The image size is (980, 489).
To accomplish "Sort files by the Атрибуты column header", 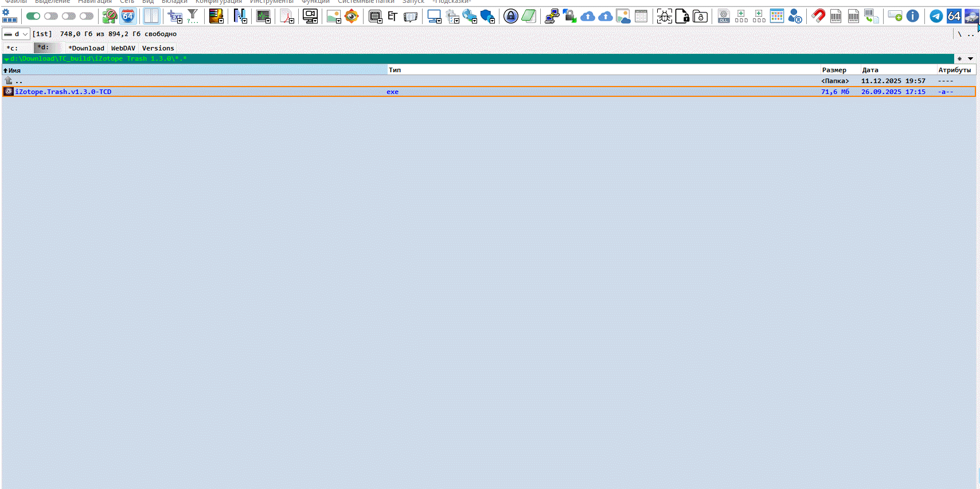I will coord(956,70).
